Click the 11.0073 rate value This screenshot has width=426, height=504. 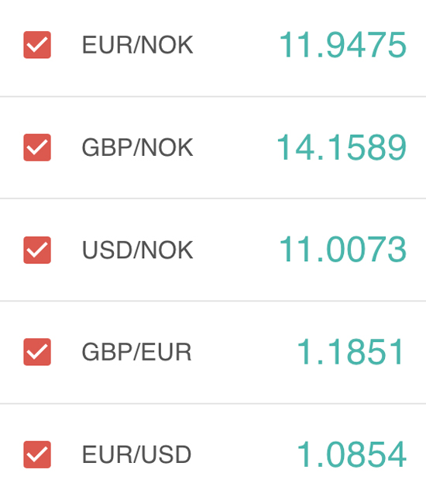[342, 250]
